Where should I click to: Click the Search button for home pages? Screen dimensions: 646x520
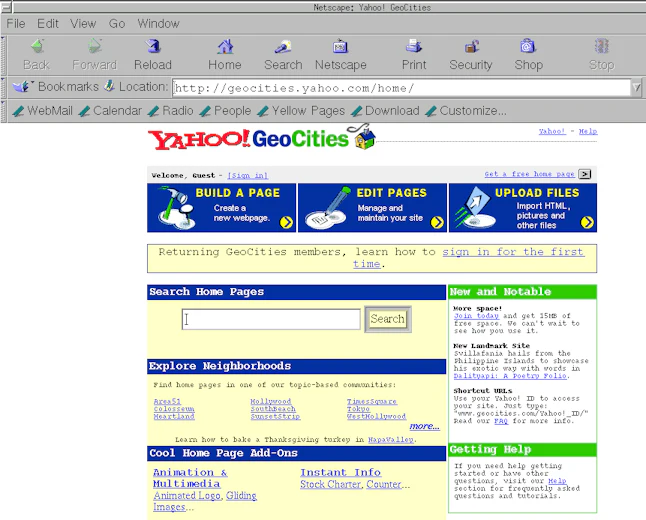point(388,319)
